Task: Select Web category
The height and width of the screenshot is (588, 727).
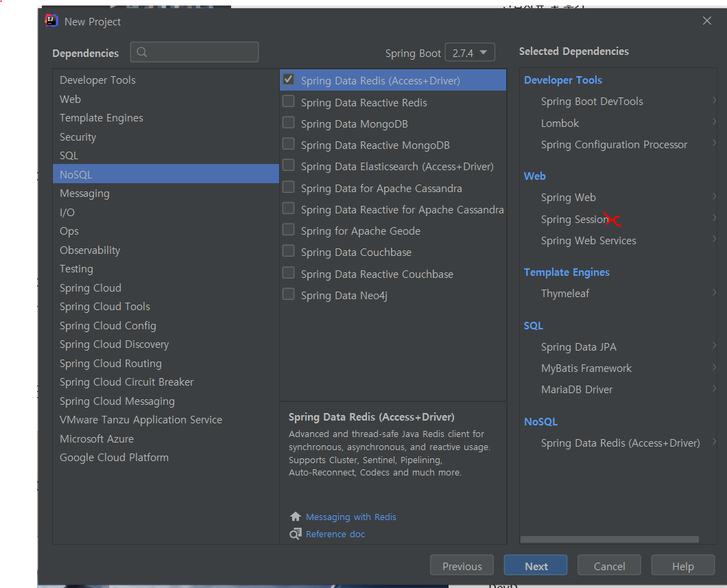Action: coord(165,99)
